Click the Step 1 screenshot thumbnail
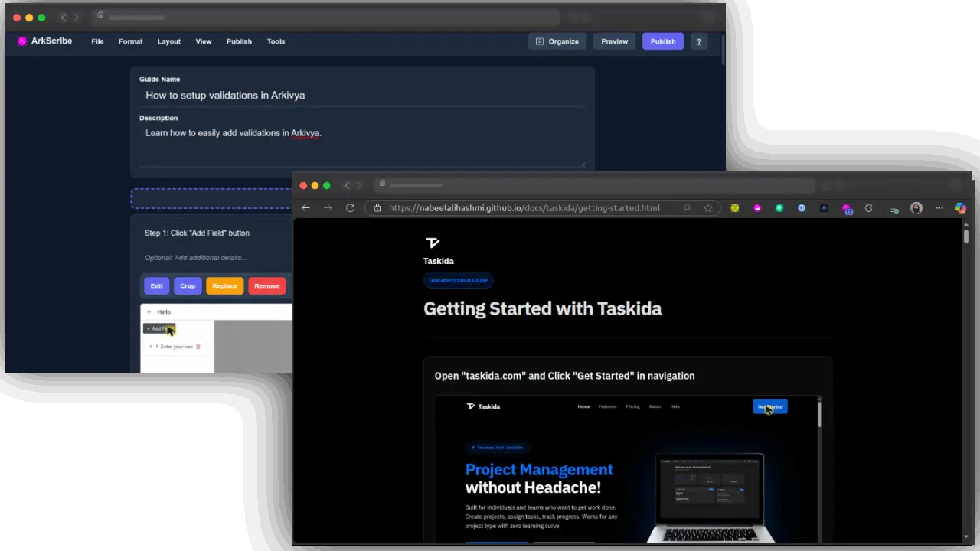 coord(216,339)
